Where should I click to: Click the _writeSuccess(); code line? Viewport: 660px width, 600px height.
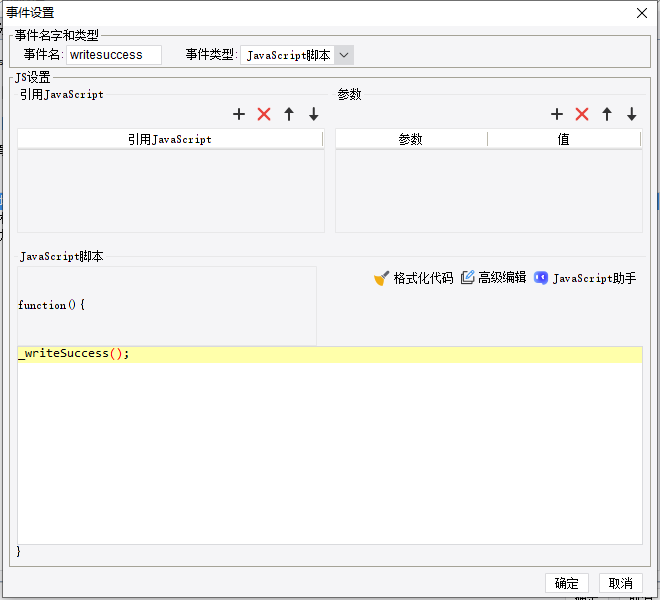[74, 353]
